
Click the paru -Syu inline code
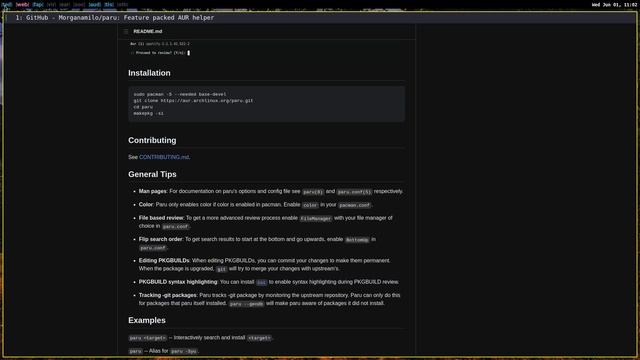(x=184, y=351)
